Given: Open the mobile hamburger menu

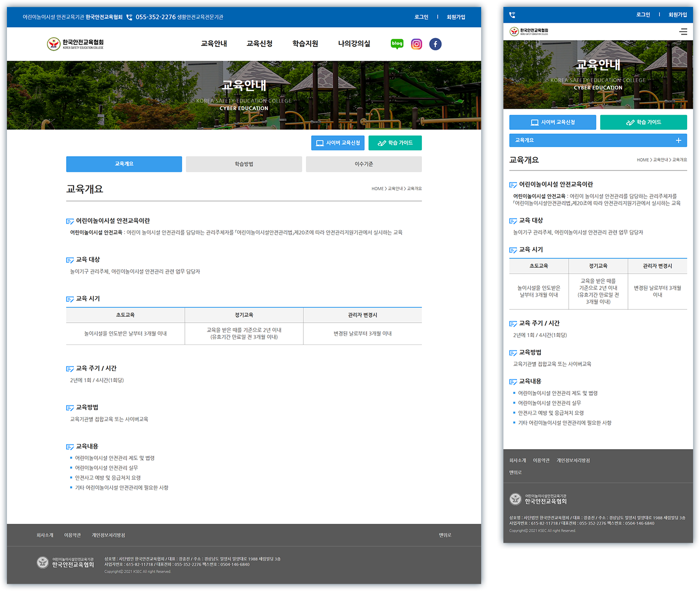Looking at the screenshot, I should [x=683, y=32].
